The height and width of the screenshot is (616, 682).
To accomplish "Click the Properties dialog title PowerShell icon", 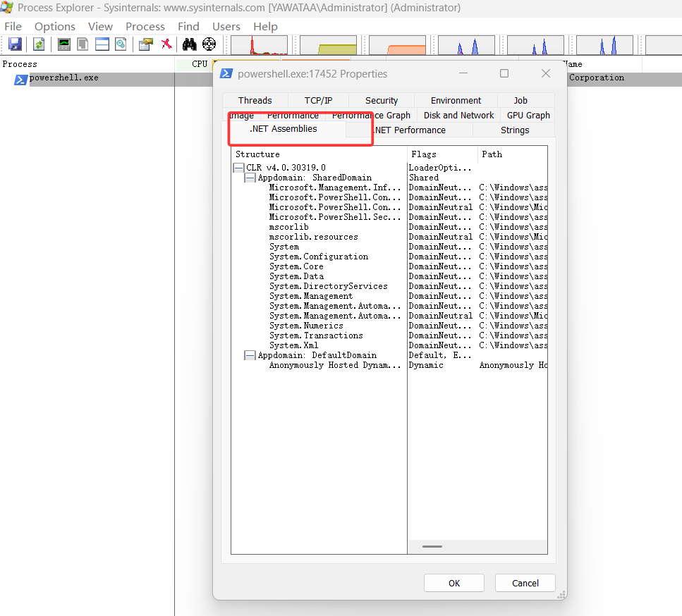I will click(226, 73).
